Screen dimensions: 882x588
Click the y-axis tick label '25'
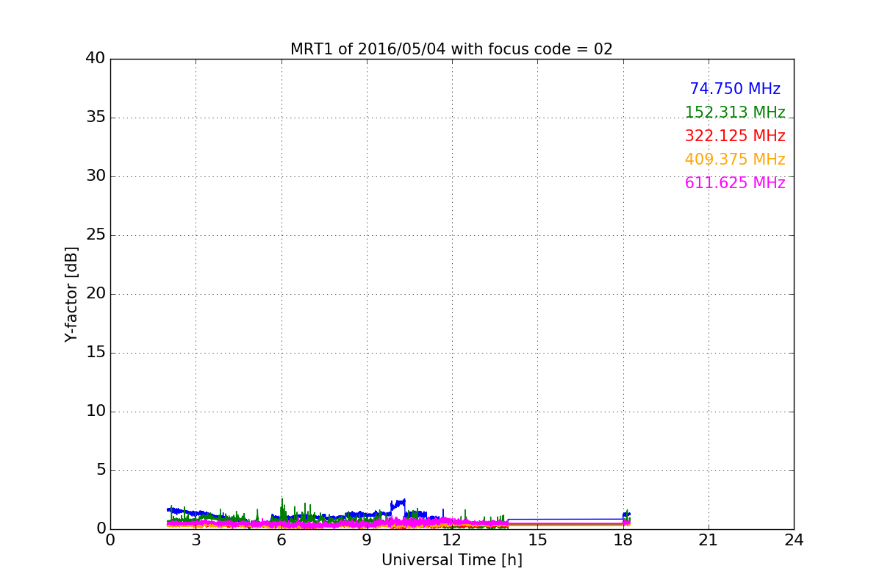click(96, 235)
